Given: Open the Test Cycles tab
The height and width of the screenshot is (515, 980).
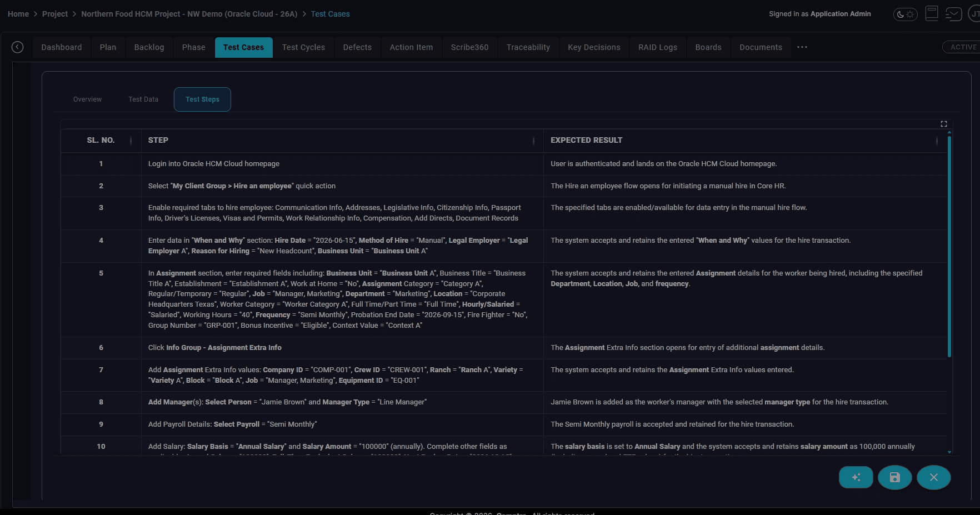Looking at the screenshot, I should pos(303,47).
